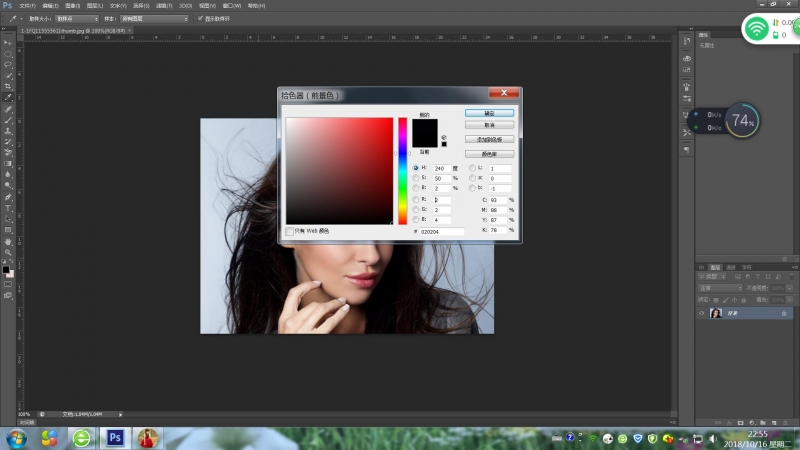800x450 pixels.
Task: Click the hex color value input field
Action: [442, 231]
